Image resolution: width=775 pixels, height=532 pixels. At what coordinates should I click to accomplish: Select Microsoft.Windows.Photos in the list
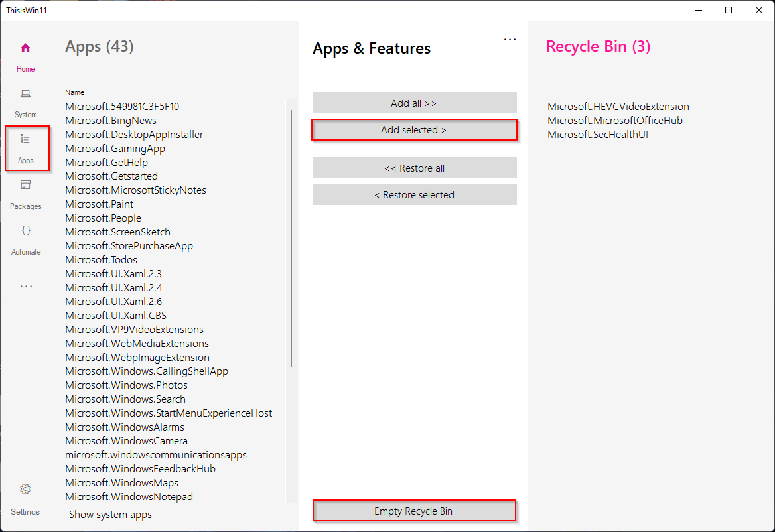126,385
